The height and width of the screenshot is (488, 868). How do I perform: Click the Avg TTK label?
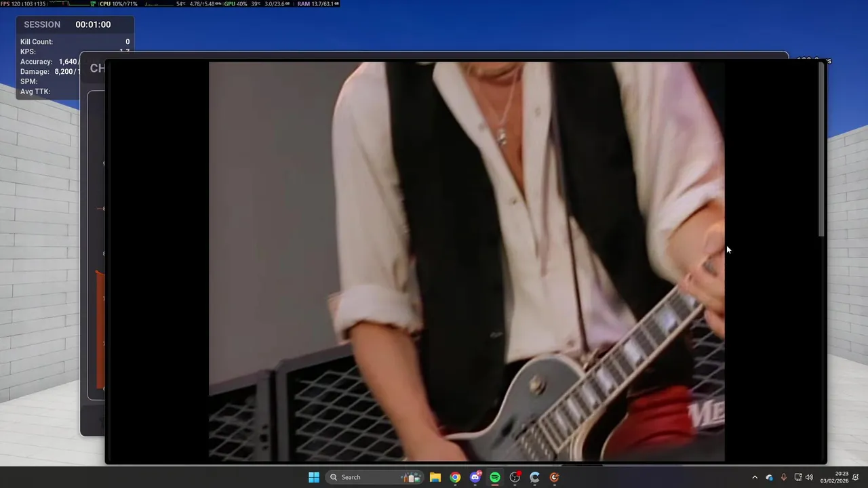click(x=35, y=91)
